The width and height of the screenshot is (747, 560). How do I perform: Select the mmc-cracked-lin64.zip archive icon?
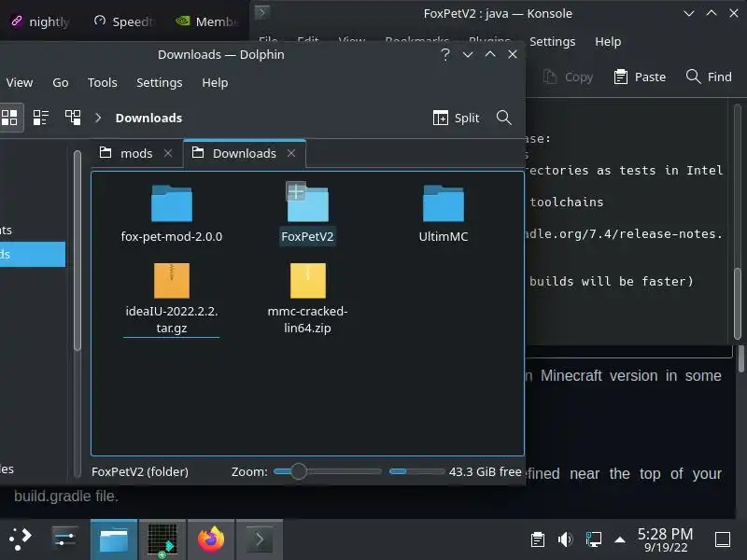[x=308, y=281]
